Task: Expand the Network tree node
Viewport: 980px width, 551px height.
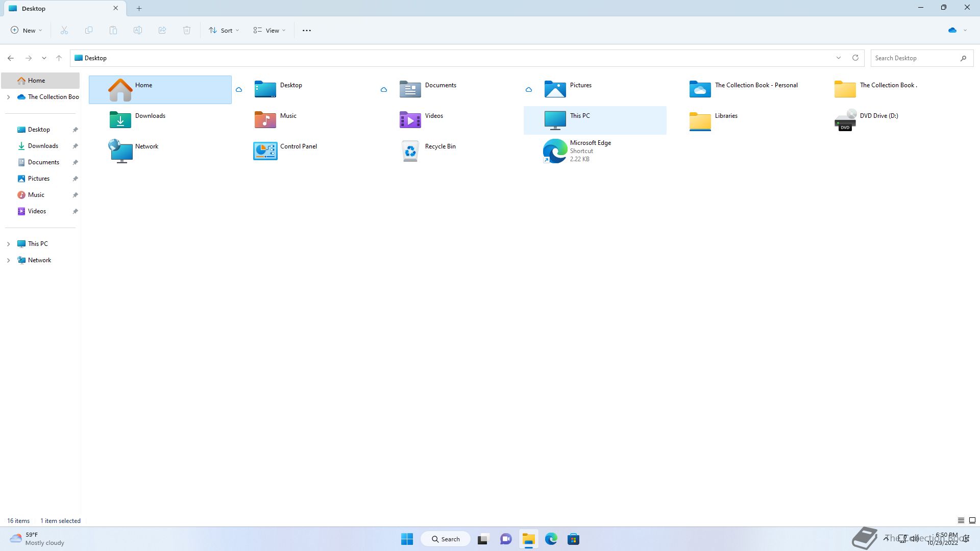Action: click(x=8, y=260)
